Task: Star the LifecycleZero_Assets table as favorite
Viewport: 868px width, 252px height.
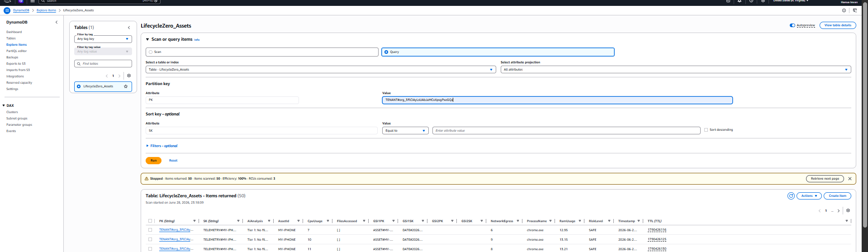Action: pos(126,86)
